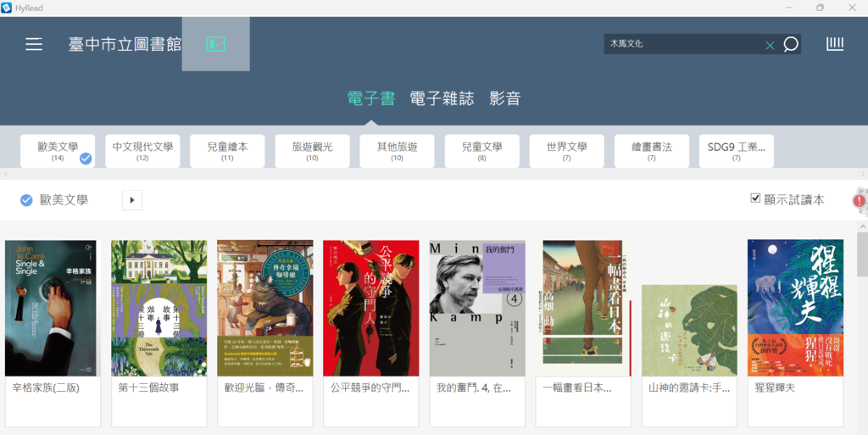Image resolution: width=868 pixels, height=435 pixels.
Task: Open 歡迎光臨傳奇 café book cover
Action: click(x=264, y=309)
